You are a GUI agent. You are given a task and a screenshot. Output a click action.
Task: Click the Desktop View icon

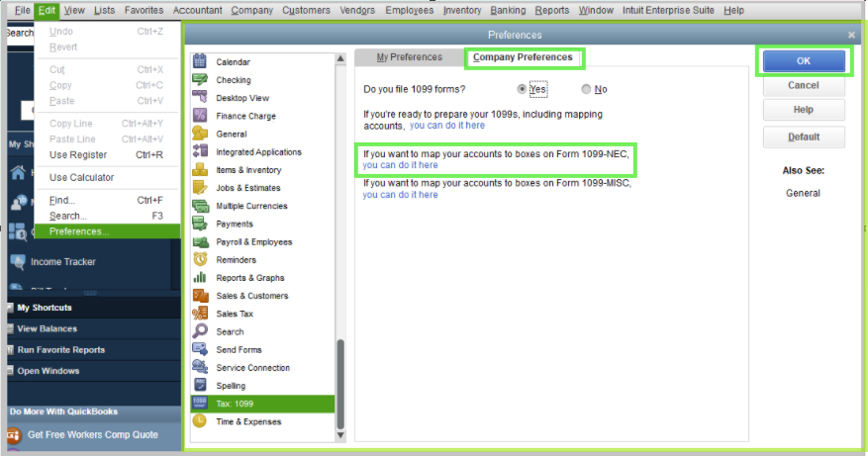point(200,97)
